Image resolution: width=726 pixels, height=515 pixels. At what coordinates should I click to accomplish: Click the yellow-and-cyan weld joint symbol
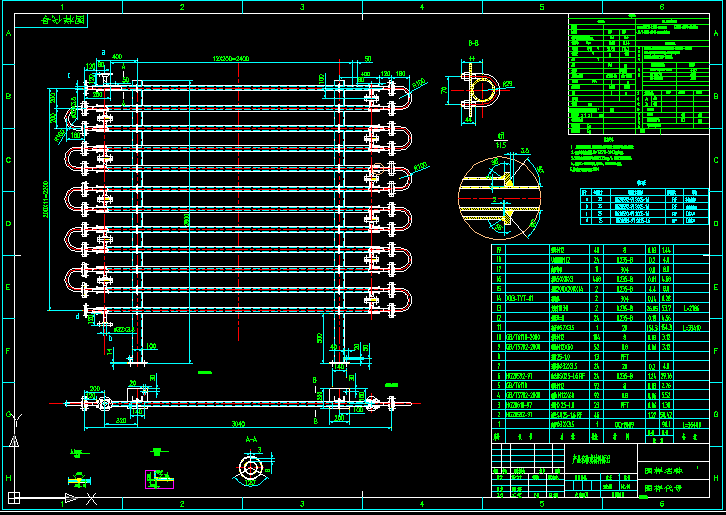79,481
